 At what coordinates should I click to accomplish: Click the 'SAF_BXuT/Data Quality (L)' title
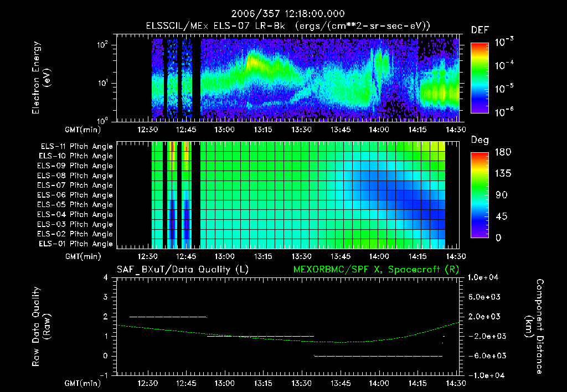point(183,270)
